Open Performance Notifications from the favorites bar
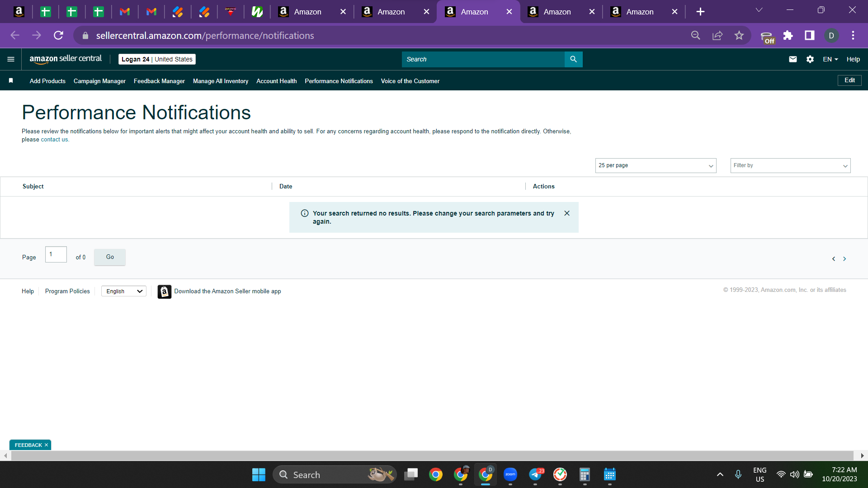868x488 pixels. 339,81
